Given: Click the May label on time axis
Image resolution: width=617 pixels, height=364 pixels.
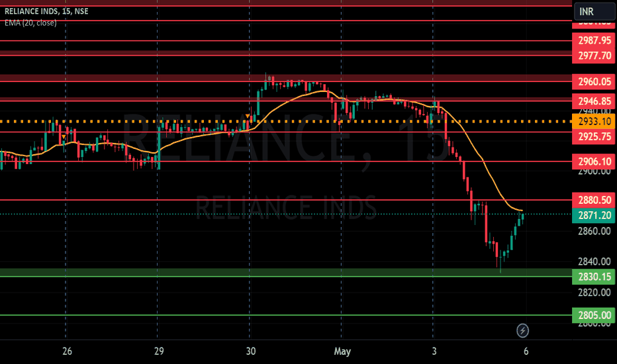Looking at the screenshot, I should (x=342, y=351).
